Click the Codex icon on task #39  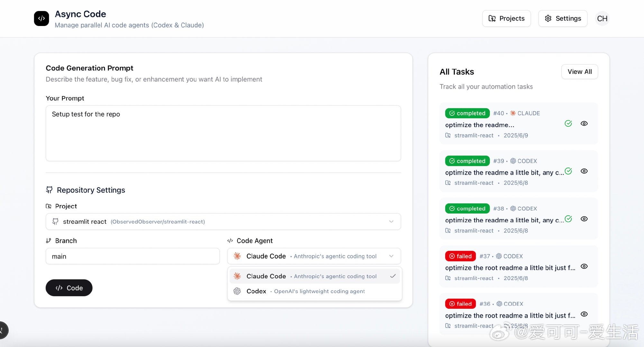coord(513,161)
